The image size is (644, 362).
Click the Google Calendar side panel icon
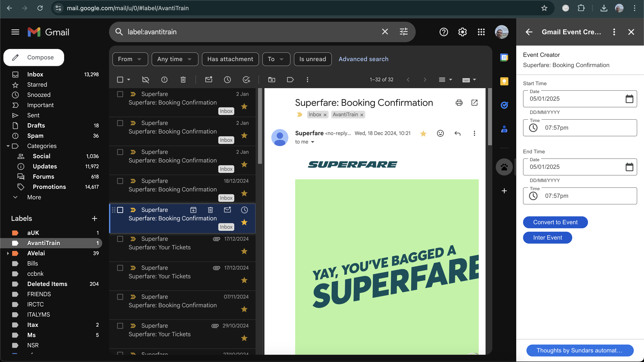(x=504, y=57)
